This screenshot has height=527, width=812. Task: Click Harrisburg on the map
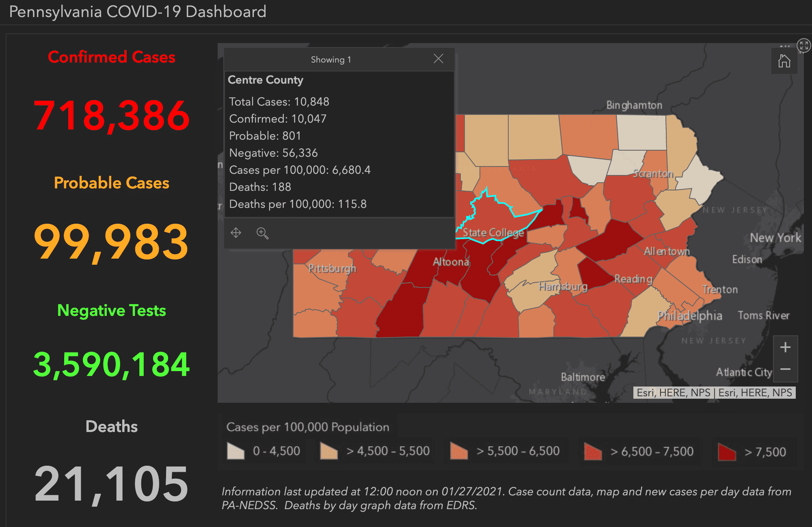point(563,287)
